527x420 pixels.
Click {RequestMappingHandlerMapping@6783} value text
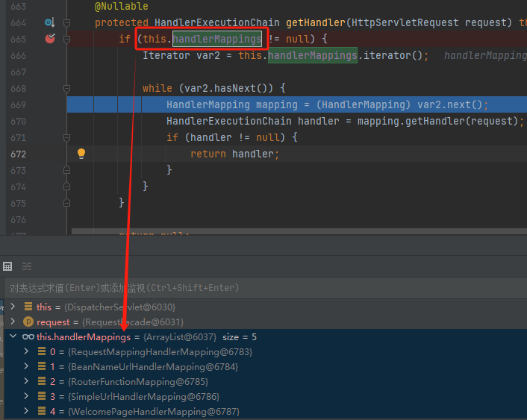coord(160,352)
